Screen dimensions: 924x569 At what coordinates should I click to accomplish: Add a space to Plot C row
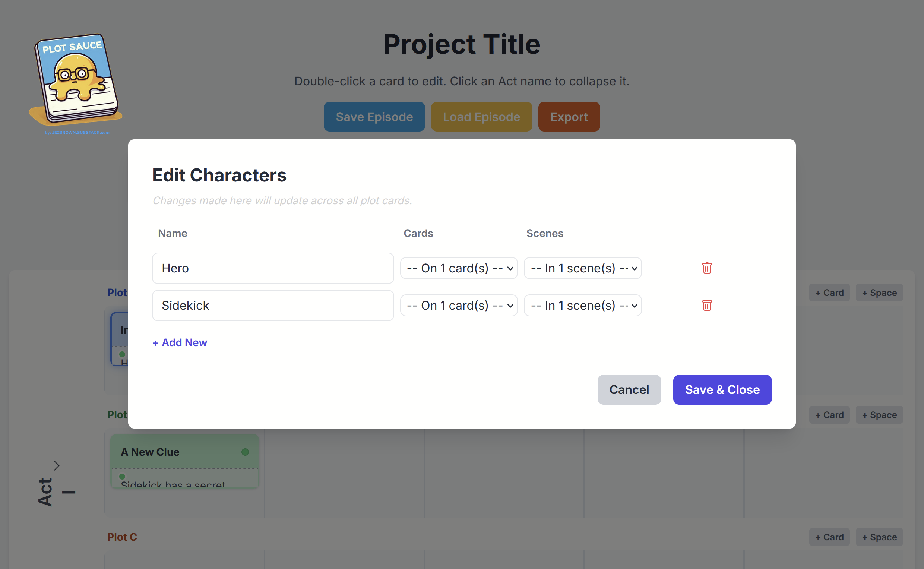point(879,537)
